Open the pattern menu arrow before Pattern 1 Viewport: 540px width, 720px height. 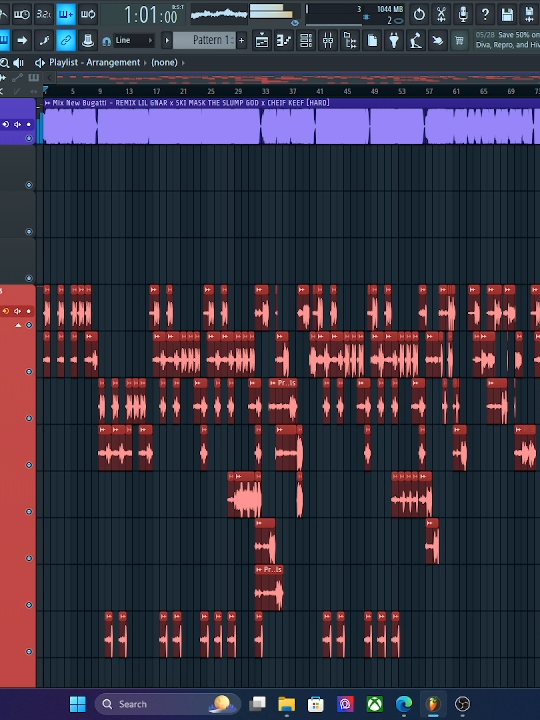[x=167, y=40]
